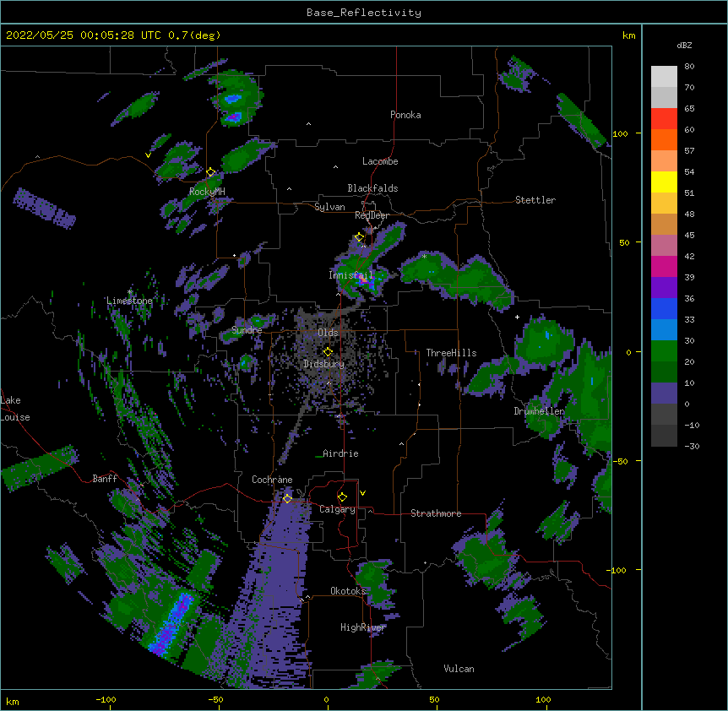Viewport: 728px width, 711px height.
Task: Click the Olds town label
Action: [x=328, y=333]
